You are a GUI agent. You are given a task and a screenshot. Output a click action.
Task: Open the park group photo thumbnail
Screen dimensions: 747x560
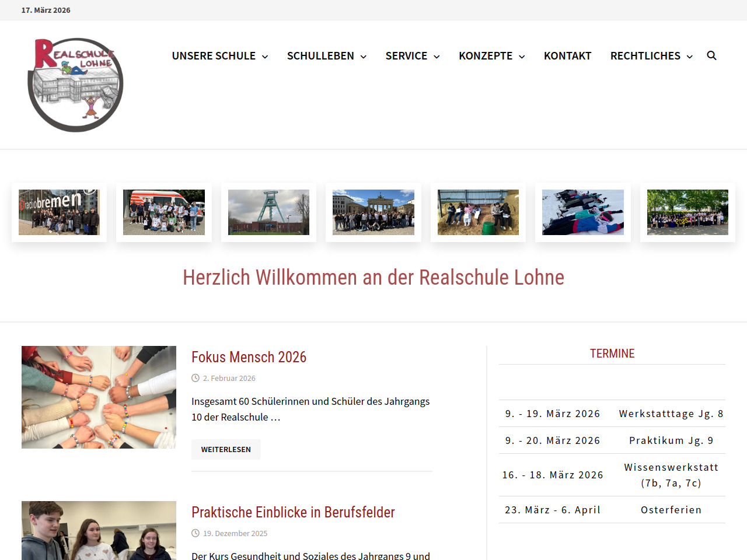click(687, 212)
